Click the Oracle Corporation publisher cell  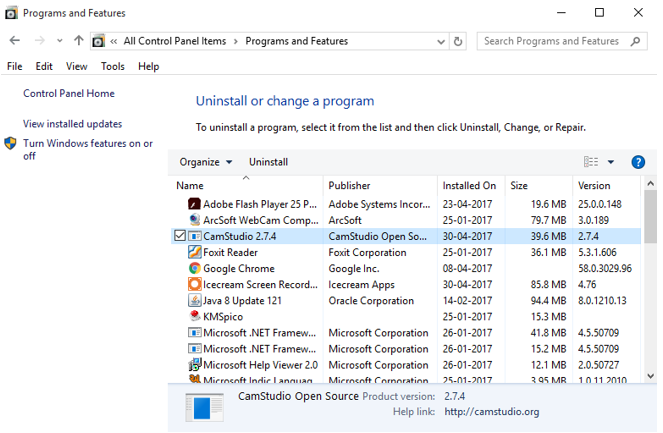pyautogui.click(x=371, y=301)
